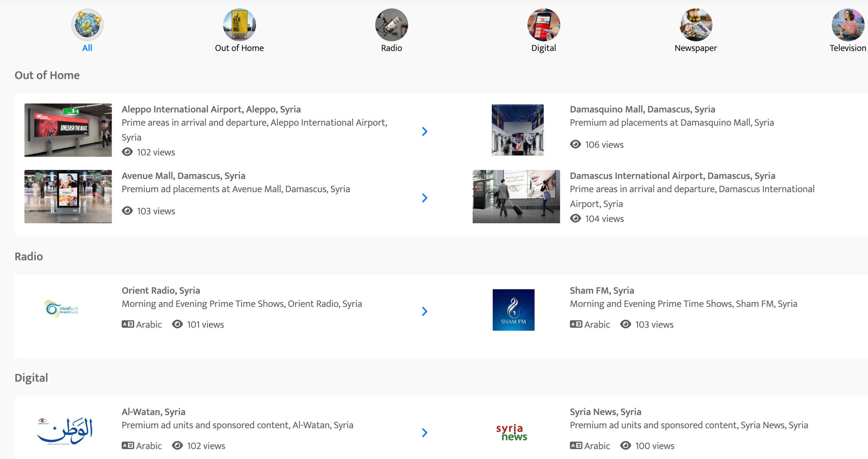
Task: Click the '100 views' count for Syria News
Action: pyautogui.click(x=655, y=446)
